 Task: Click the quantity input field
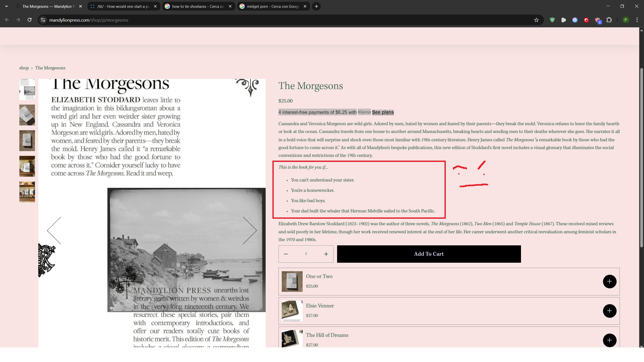point(306,254)
